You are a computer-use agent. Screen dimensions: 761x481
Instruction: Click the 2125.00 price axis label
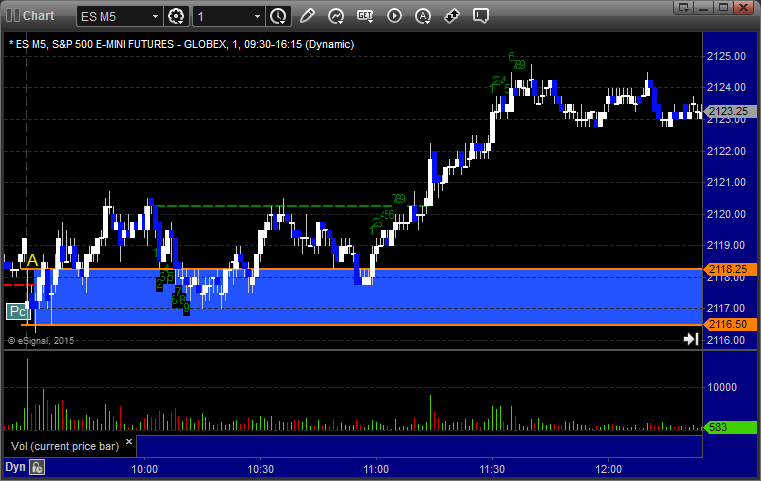click(x=726, y=56)
